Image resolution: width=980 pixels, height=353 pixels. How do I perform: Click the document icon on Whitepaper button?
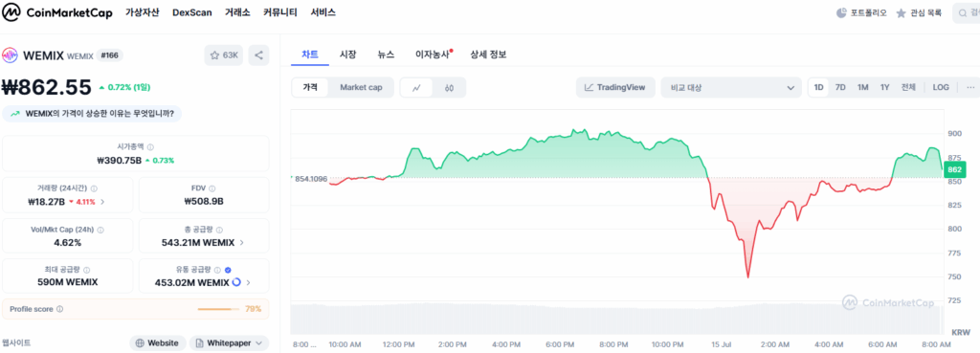[199, 343]
